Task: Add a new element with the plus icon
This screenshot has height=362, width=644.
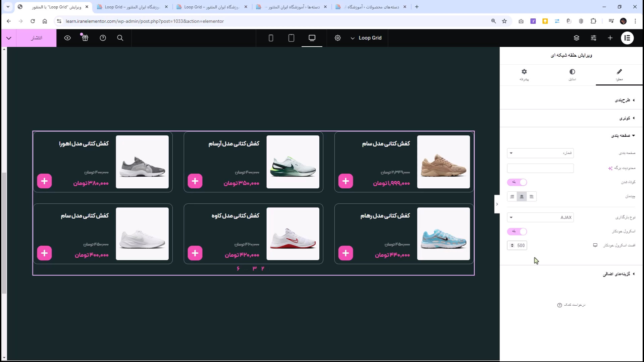Action: click(610, 38)
